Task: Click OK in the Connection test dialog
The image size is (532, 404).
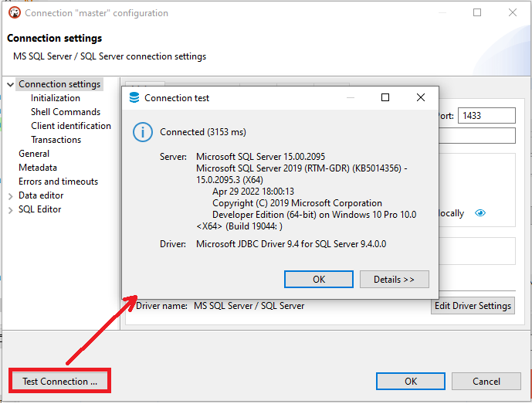Action: pyautogui.click(x=319, y=280)
